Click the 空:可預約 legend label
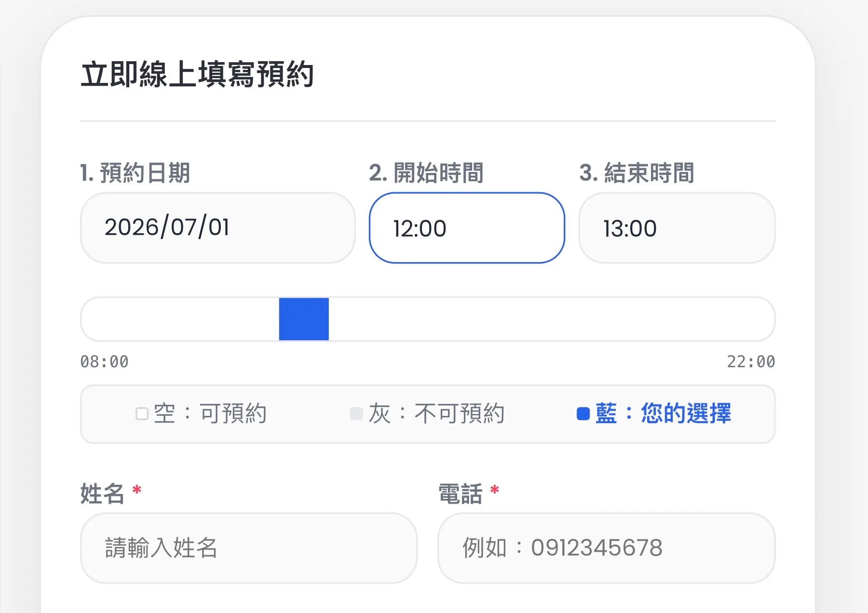Viewport: 868px width, 613px height. pyautogui.click(x=210, y=413)
